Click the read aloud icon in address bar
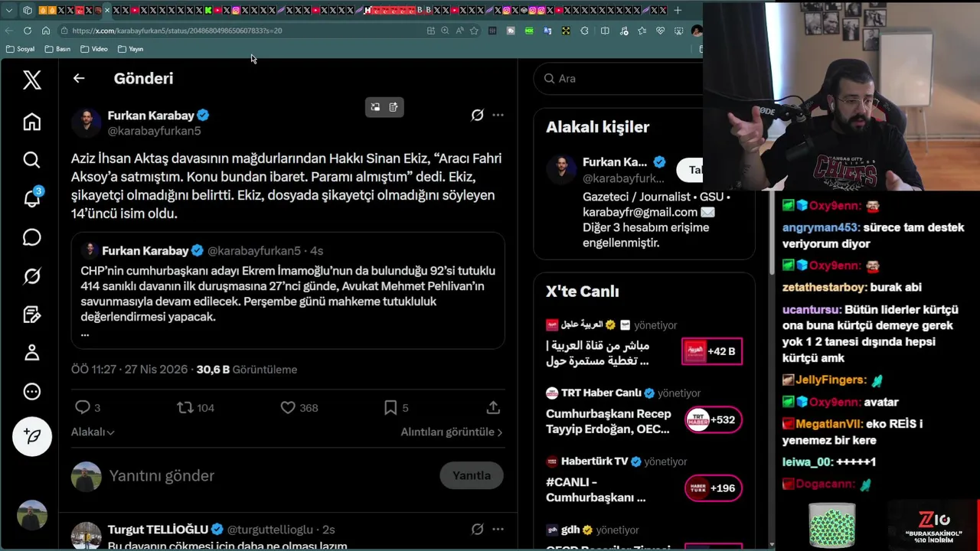980x551 pixels. (459, 31)
